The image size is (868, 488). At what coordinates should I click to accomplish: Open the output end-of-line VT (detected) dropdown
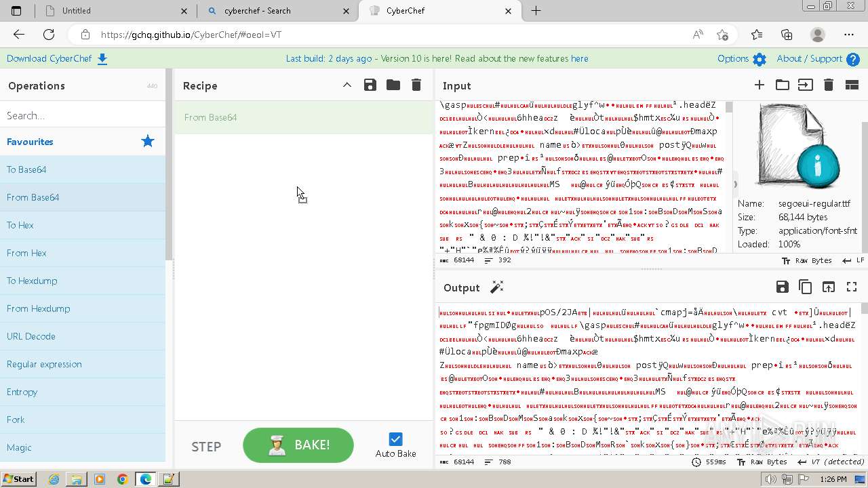(x=831, y=462)
